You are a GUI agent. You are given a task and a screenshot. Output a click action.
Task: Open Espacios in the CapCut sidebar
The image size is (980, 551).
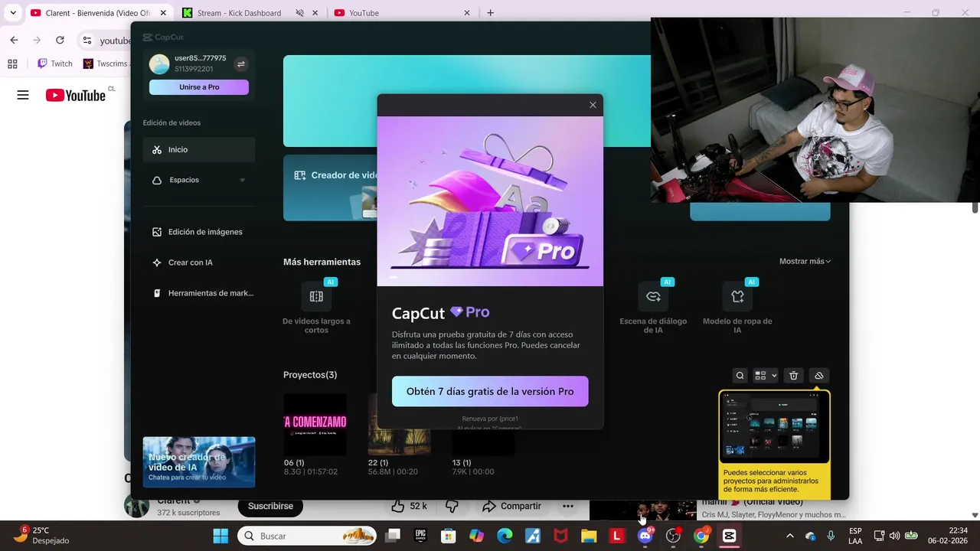click(x=199, y=180)
